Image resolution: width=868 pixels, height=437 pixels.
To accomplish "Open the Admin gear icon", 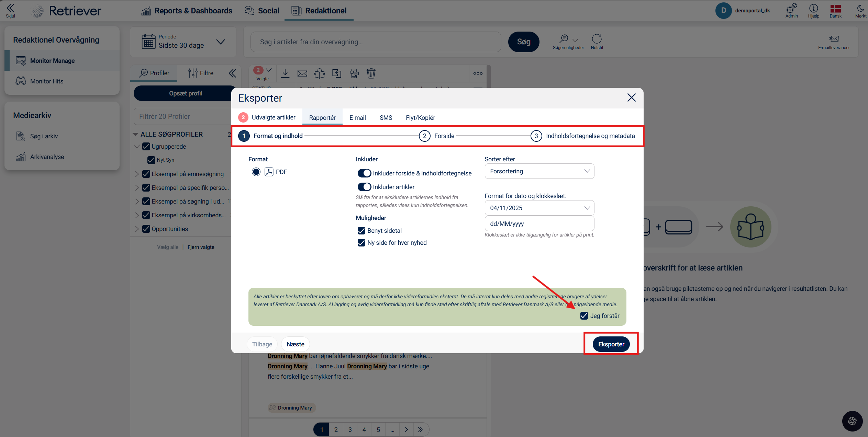I will (x=791, y=8).
